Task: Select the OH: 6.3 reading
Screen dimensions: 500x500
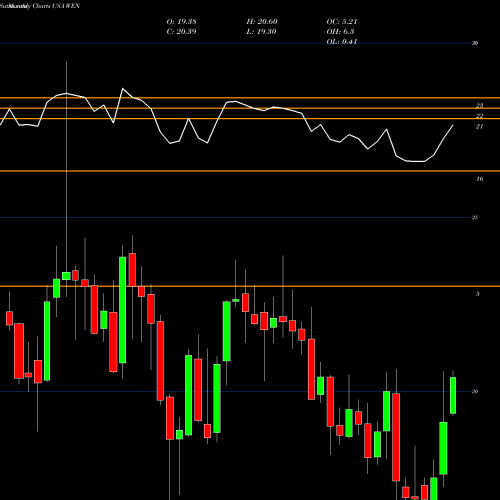Action: (x=340, y=32)
